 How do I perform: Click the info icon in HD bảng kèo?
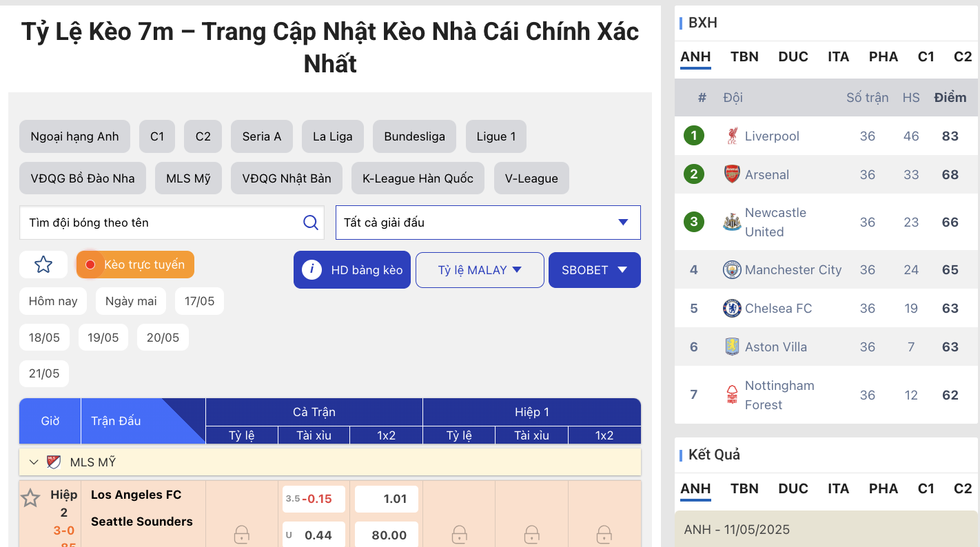click(312, 269)
